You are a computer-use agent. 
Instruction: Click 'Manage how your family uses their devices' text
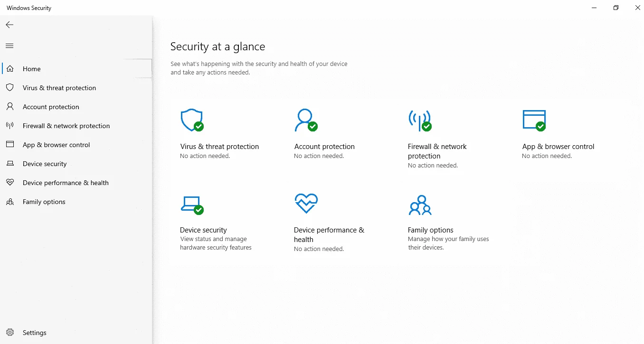[448, 243]
